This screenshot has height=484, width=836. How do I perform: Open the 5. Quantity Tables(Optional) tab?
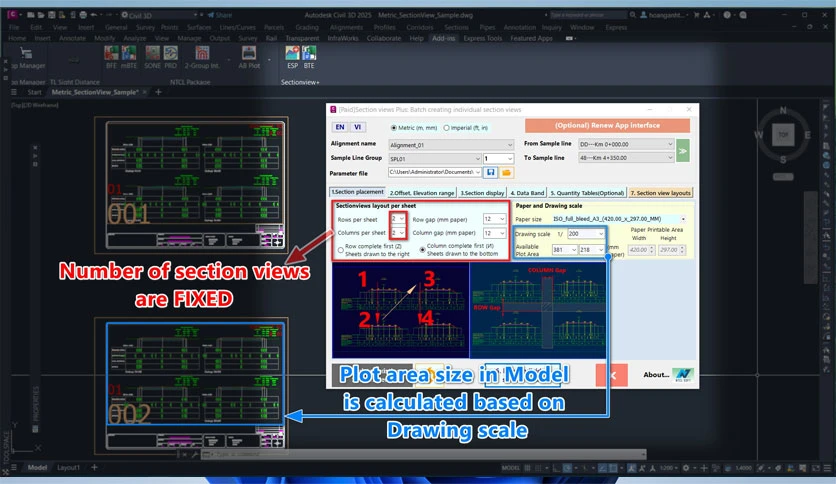587,193
